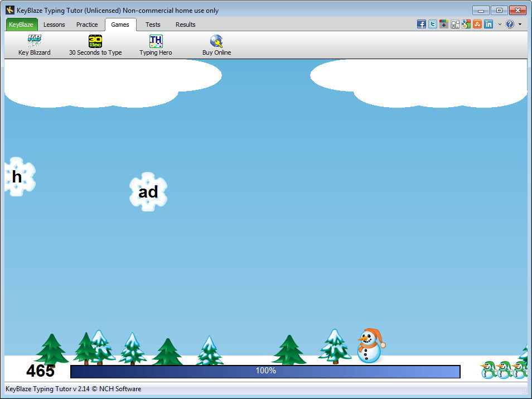This screenshot has height=399, width=532.
Task: Launch the Key Blizzard game
Action: point(34,45)
